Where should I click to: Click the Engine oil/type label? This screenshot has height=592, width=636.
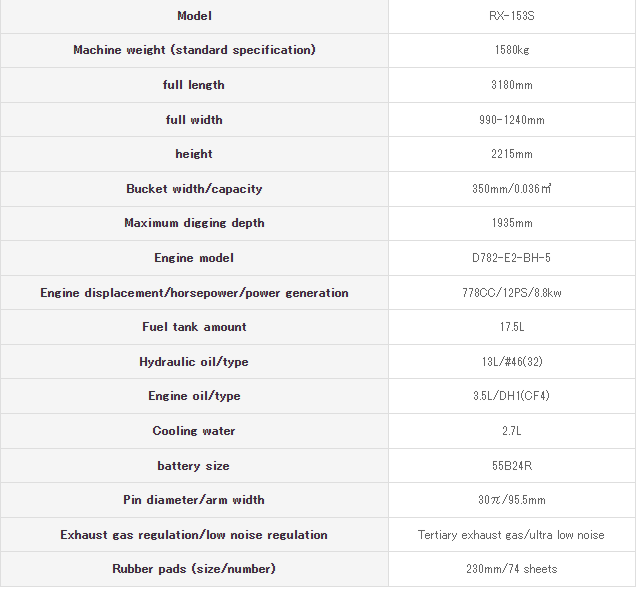[x=194, y=396]
